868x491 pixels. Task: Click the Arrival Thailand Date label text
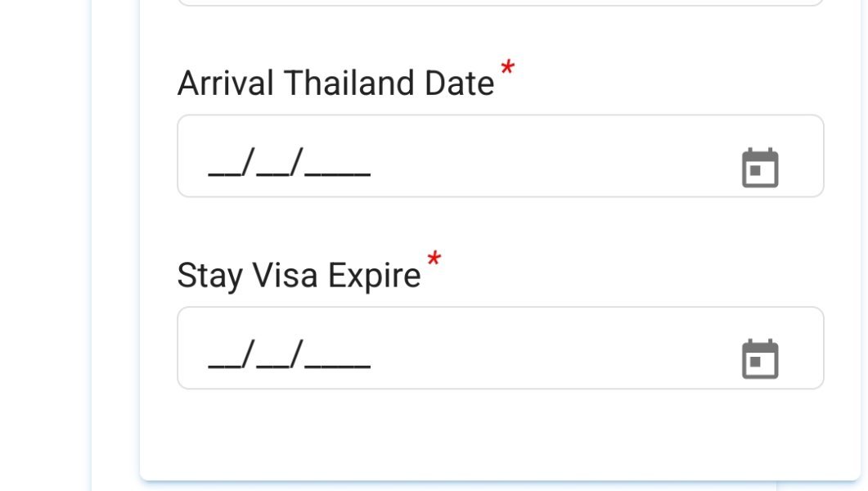(x=335, y=83)
